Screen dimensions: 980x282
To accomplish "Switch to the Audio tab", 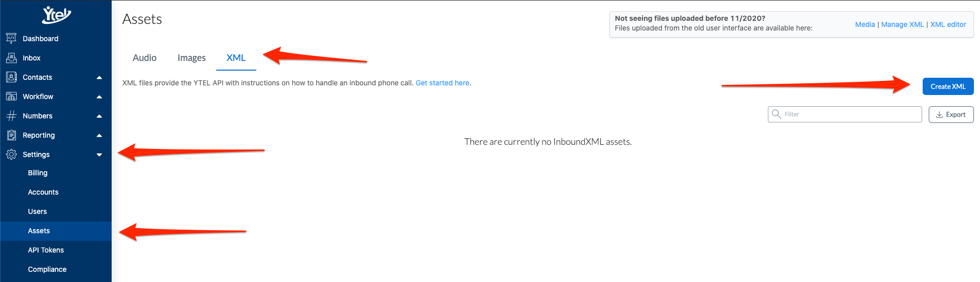I will click(x=145, y=58).
